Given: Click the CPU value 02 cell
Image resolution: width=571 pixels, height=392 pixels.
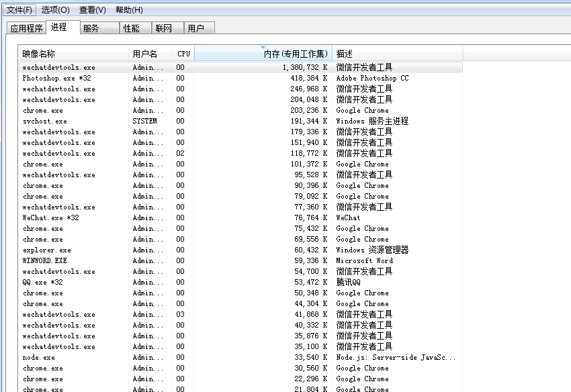Looking at the screenshot, I should (180, 153).
